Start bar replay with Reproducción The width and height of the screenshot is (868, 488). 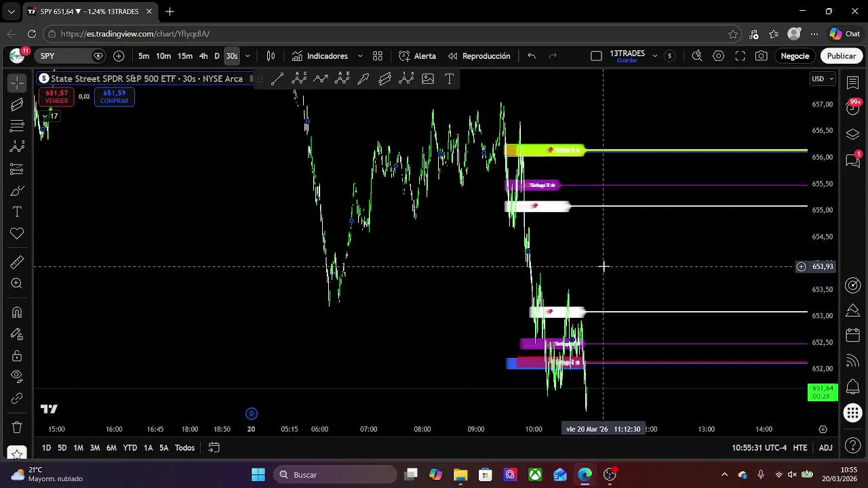tap(479, 56)
